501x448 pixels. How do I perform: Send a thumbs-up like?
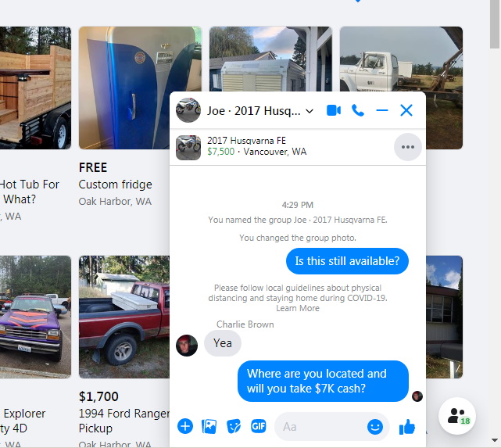[x=407, y=427]
